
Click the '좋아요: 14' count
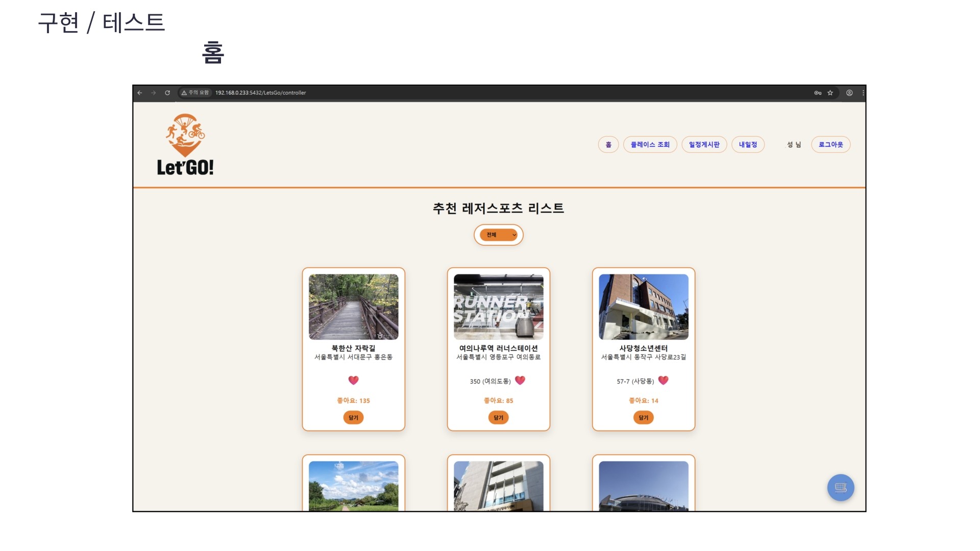[644, 400]
